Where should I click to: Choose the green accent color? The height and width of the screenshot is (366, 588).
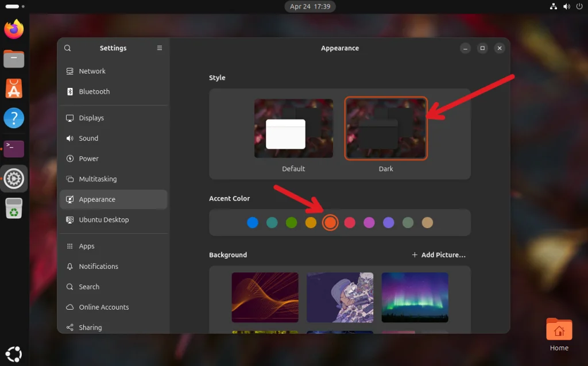(x=291, y=222)
